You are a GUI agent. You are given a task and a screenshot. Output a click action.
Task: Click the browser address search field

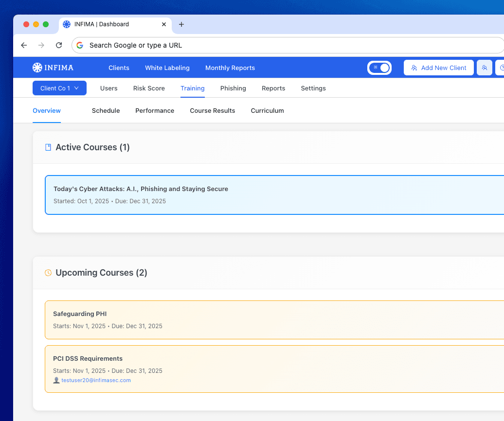[287, 45]
